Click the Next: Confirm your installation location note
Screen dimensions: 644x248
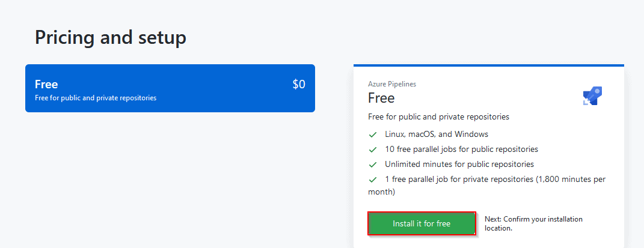[x=533, y=223]
